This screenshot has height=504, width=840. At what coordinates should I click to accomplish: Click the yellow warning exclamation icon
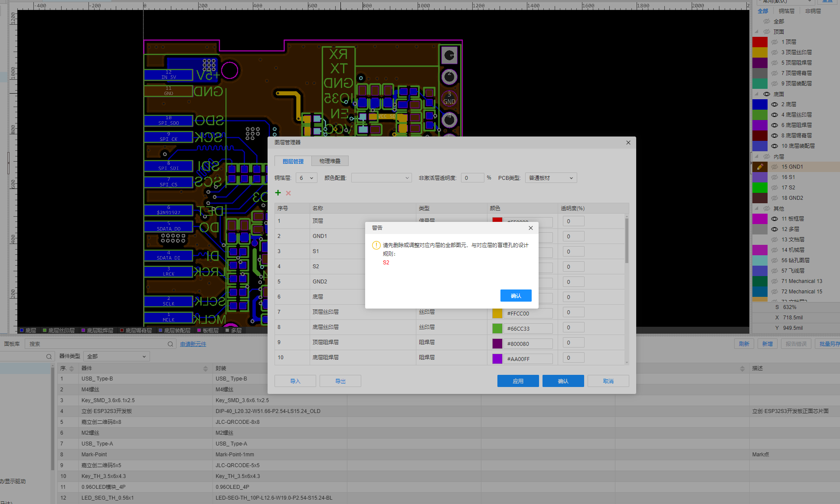pos(376,245)
